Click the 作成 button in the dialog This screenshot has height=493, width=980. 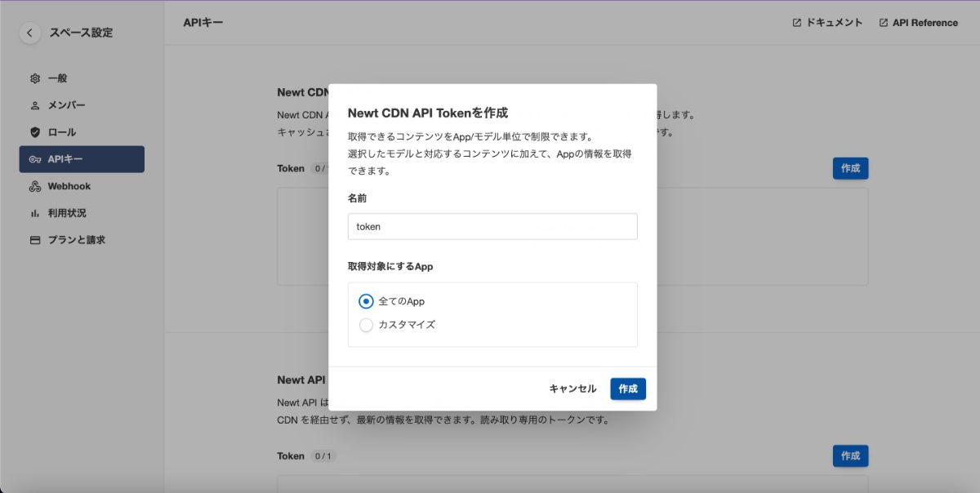(628, 389)
